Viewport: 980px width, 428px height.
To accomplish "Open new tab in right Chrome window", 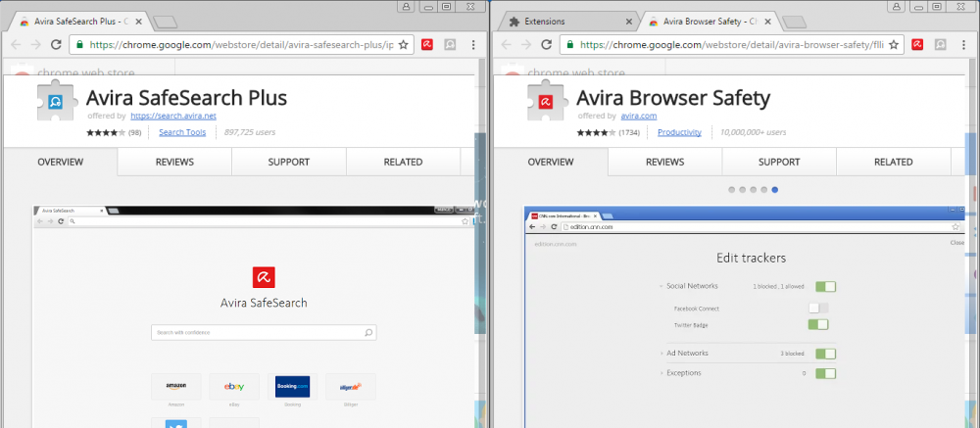I will click(x=794, y=22).
